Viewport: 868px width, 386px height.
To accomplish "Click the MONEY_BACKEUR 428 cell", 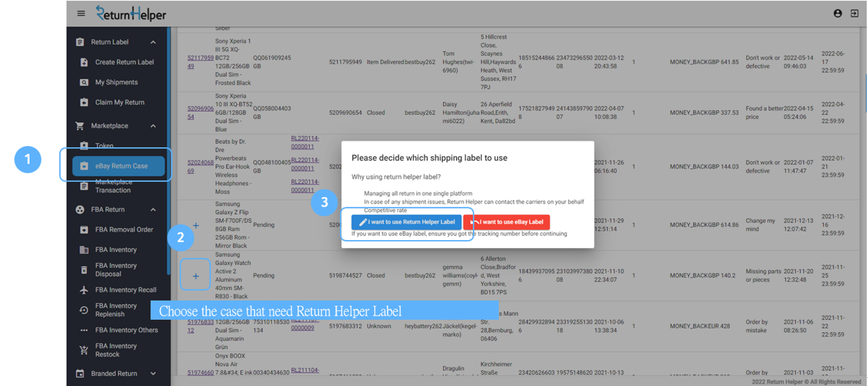I will (699, 326).
